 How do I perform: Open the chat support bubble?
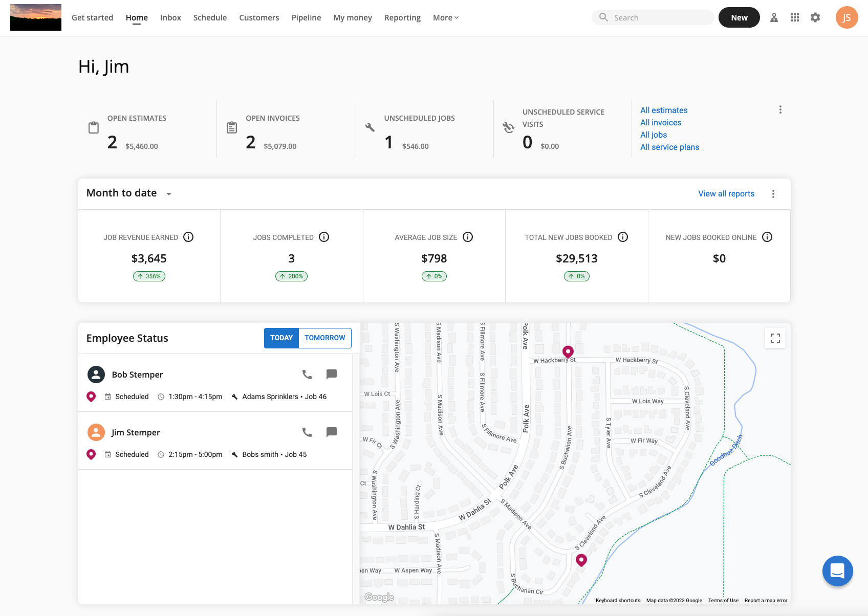(837, 570)
